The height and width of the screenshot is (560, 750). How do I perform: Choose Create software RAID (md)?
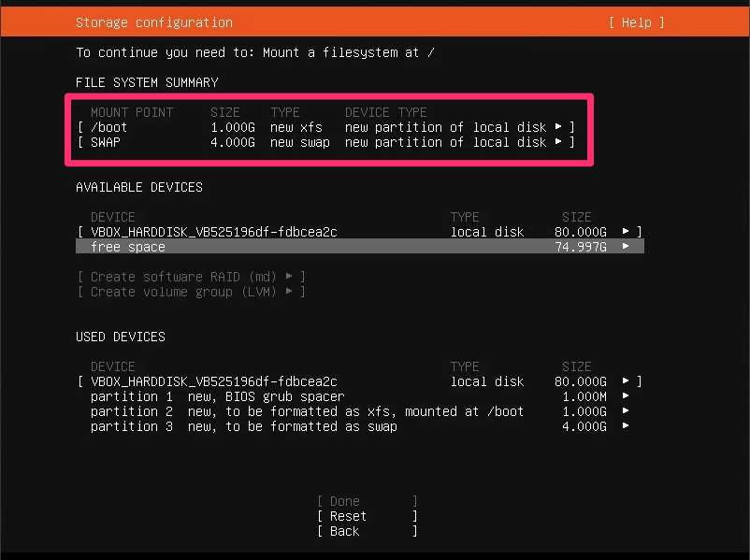192,277
